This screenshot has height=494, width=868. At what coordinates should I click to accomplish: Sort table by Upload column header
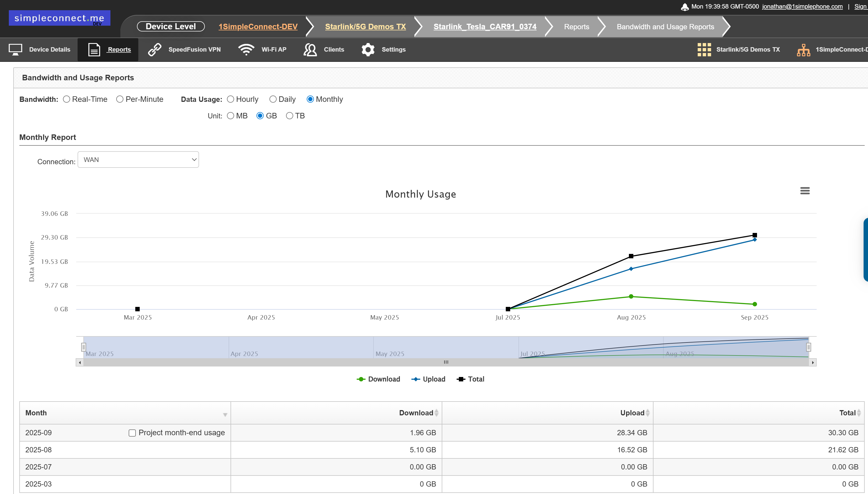click(x=547, y=413)
